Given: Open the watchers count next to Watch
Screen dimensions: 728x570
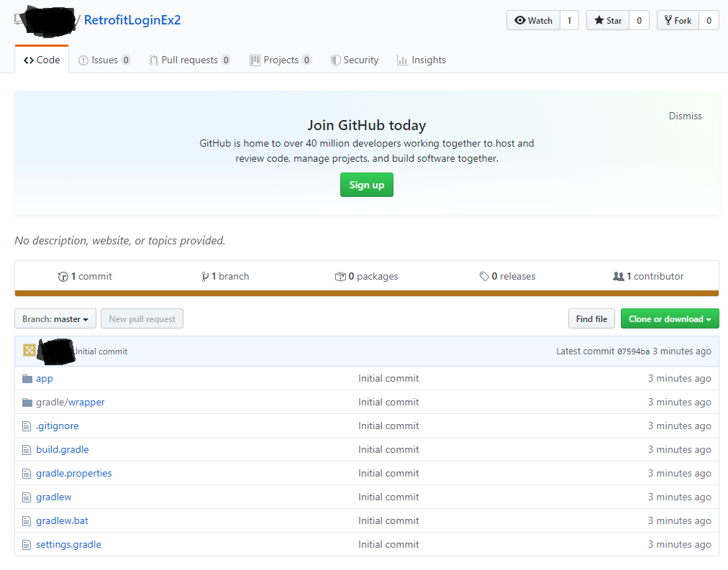Looking at the screenshot, I should pyautogui.click(x=569, y=20).
